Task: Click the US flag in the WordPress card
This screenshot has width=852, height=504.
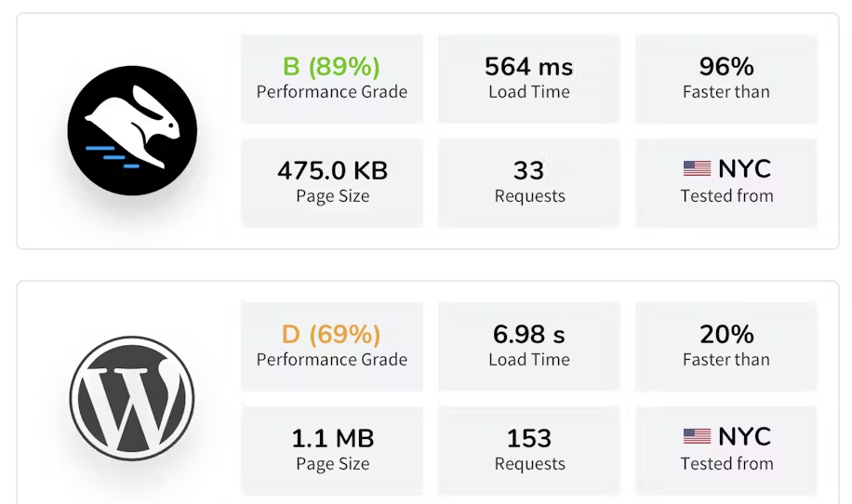Action: click(x=697, y=437)
